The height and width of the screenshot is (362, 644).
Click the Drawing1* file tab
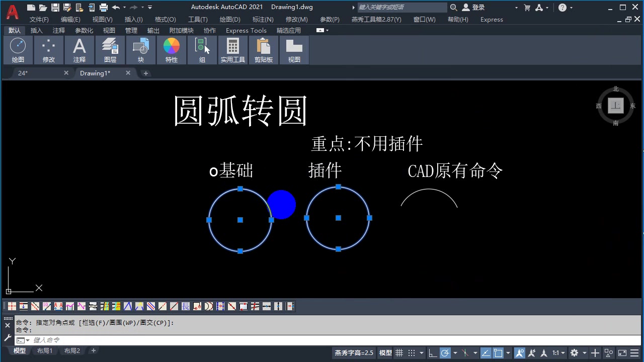coord(95,73)
